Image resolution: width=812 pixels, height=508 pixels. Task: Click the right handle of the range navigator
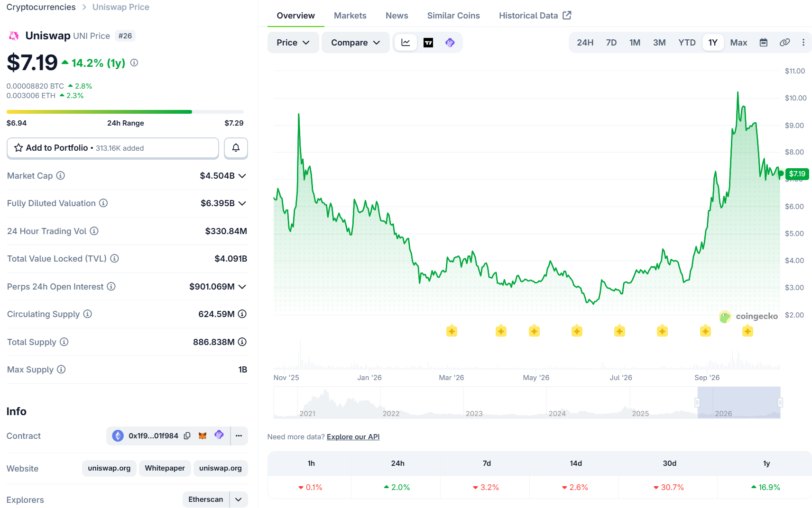[780, 402]
